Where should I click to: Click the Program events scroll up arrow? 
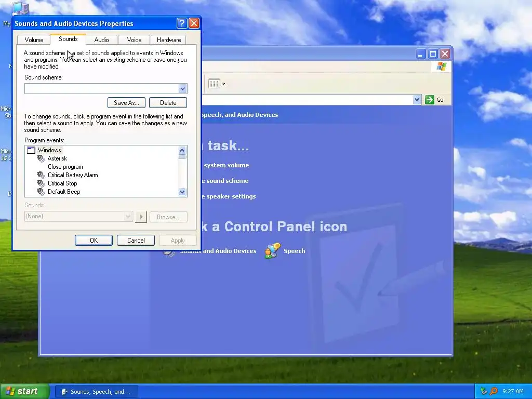[182, 150]
